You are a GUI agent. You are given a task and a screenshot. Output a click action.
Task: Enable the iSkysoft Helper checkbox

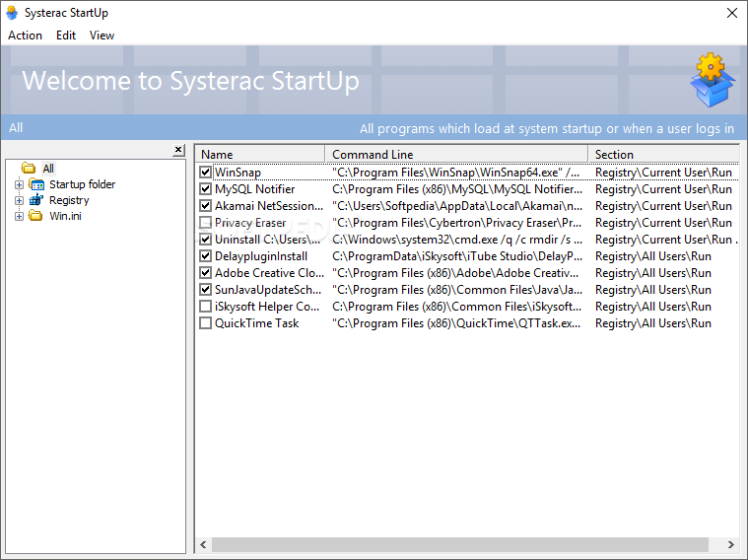206,307
